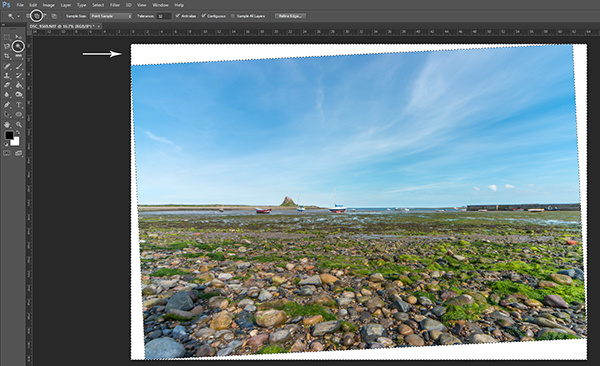The image size is (600, 366).
Task: Select the Healing Brush tool
Action: click(7, 66)
